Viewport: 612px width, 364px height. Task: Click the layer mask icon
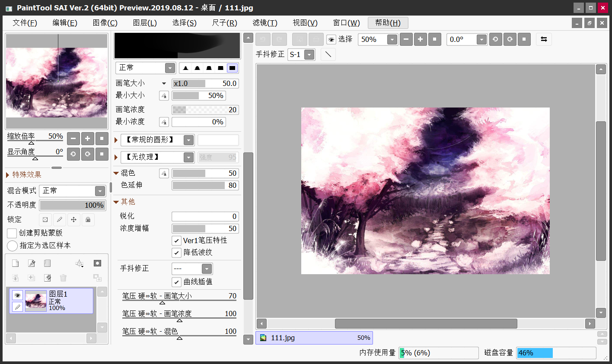pos(98,263)
